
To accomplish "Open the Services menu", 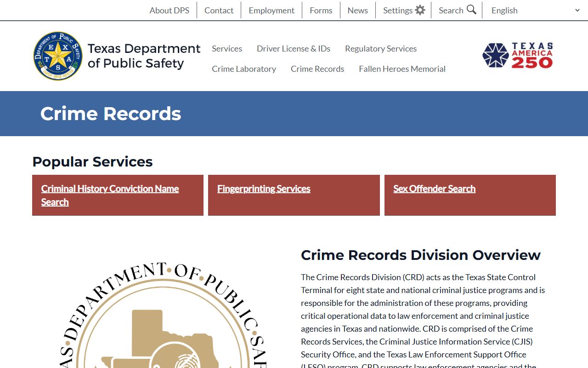I will pos(227,48).
